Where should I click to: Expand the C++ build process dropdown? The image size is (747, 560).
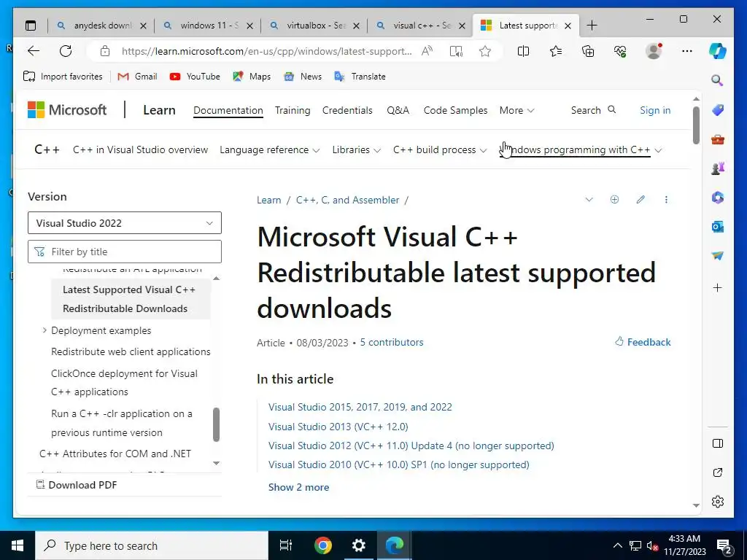coord(440,150)
